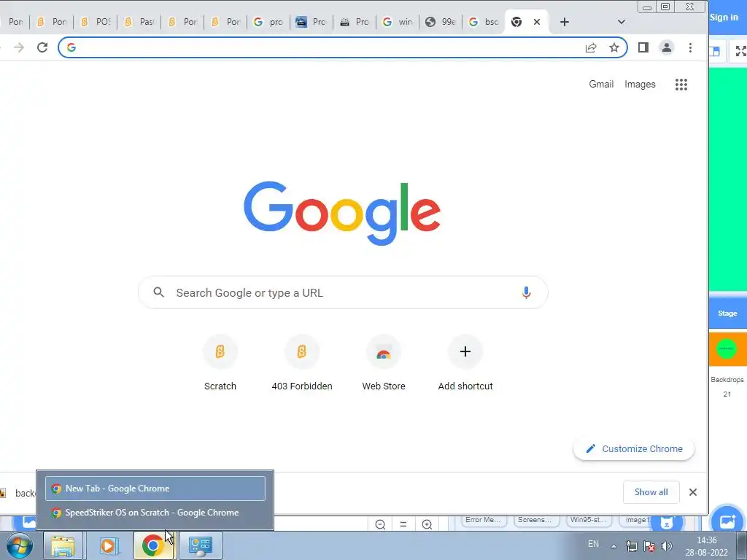Switch to the Google 'pro' tab

[268, 22]
